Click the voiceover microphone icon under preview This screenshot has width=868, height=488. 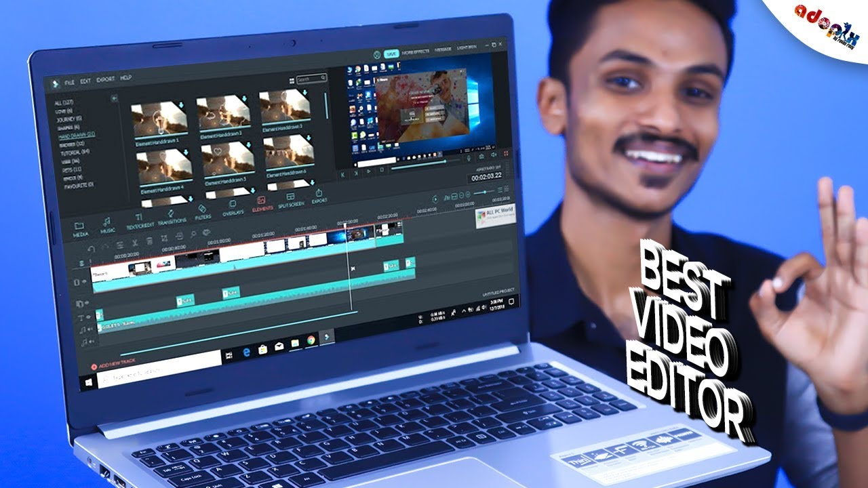[468, 157]
